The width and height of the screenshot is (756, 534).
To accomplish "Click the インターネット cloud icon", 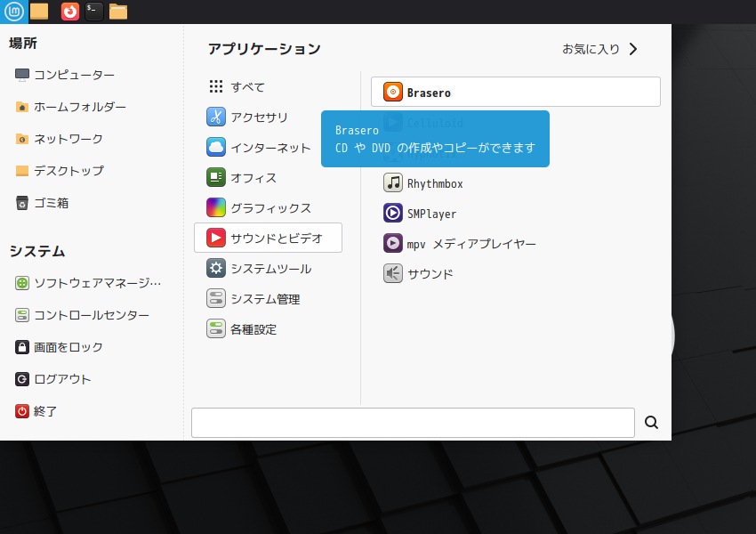I will [216, 147].
